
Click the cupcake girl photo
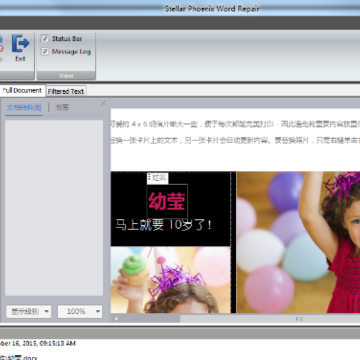pos(171,280)
